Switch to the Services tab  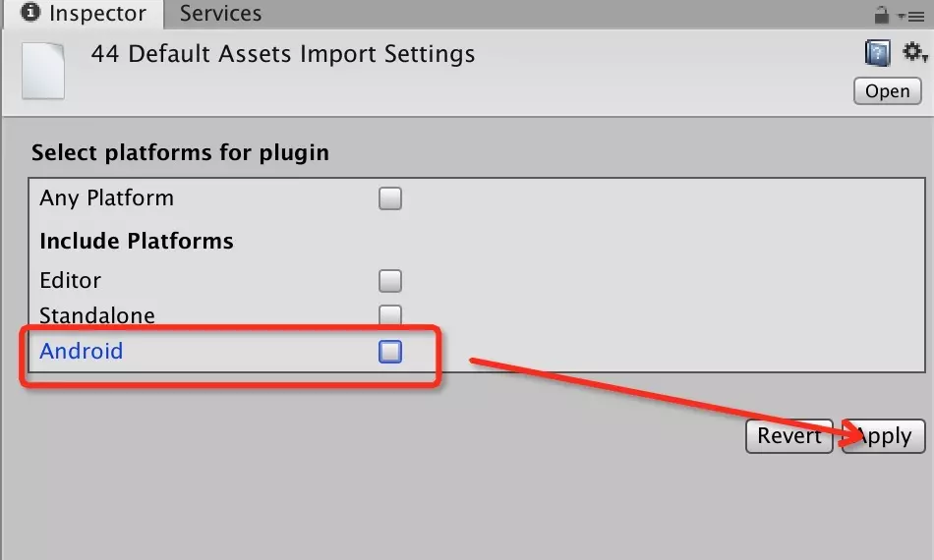coord(220,14)
